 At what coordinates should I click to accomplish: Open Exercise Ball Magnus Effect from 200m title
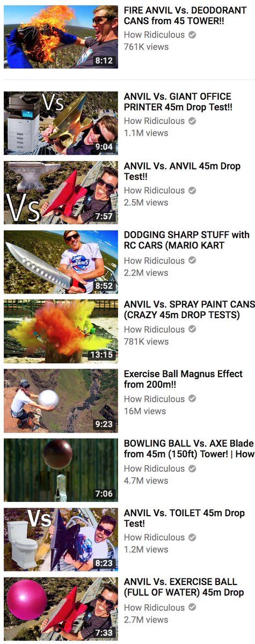pyautogui.click(x=183, y=379)
